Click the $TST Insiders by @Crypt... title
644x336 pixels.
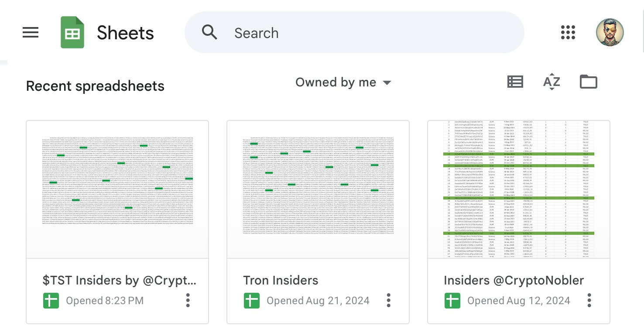tap(120, 280)
